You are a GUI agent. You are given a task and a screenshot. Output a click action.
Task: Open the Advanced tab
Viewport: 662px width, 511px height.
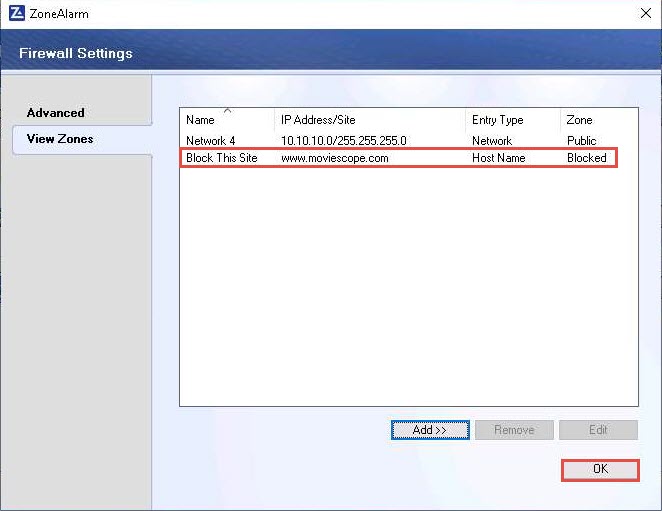pos(55,113)
